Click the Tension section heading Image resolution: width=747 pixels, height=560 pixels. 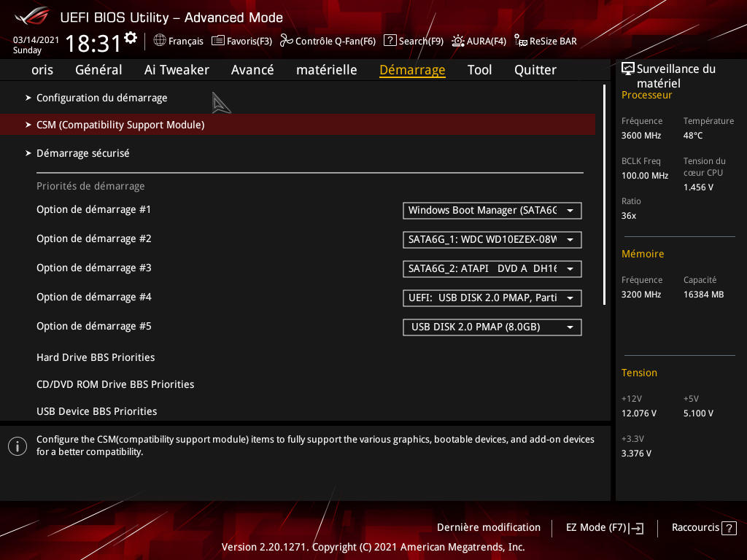(639, 373)
